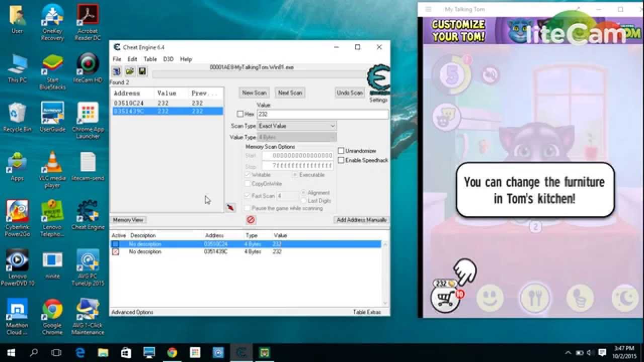Click the Undo Scan button
The image size is (644, 362).
pyautogui.click(x=350, y=93)
